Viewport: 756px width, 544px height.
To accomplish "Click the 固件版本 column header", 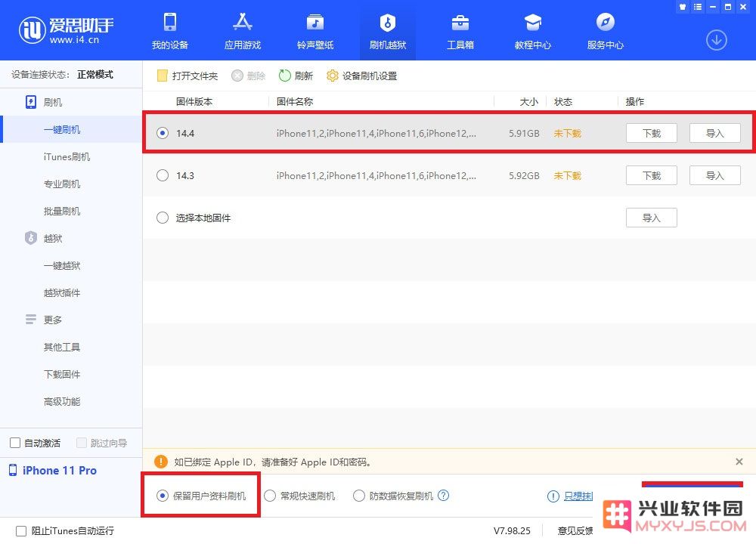I will [194, 102].
